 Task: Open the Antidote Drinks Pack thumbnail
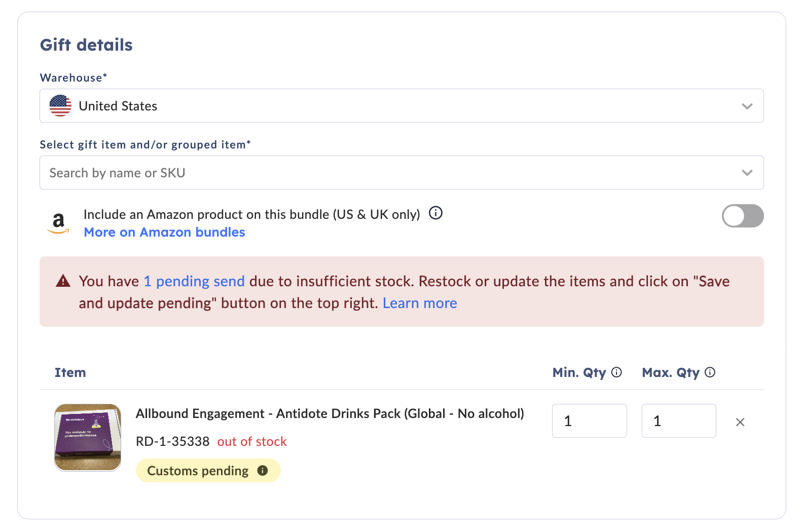tap(88, 437)
